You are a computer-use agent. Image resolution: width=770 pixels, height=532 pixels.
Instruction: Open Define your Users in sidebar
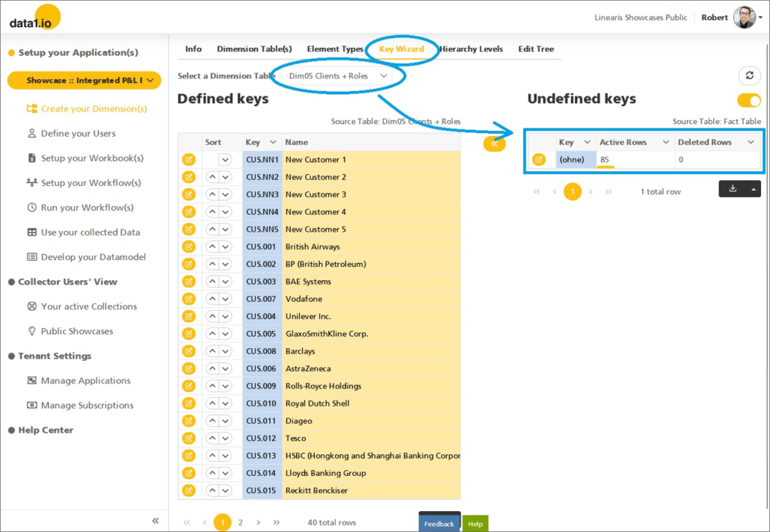pyautogui.click(x=78, y=134)
